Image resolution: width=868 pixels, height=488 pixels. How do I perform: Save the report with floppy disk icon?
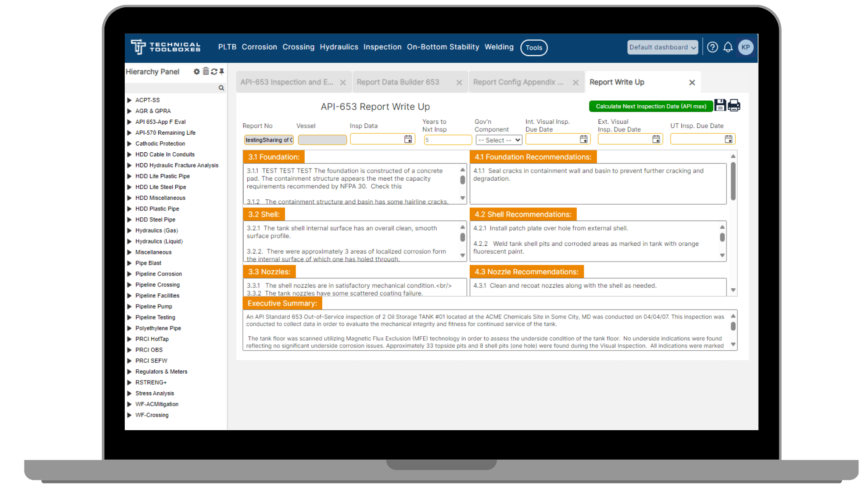pos(720,105)
